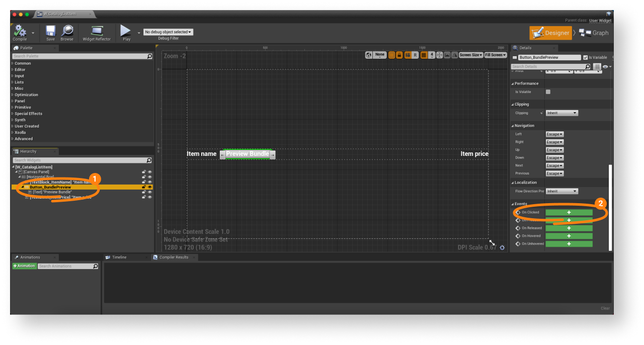Viewport: 644px width, 345px height.
Task: Add an On Clicked event binding
Action: (569, 212)
